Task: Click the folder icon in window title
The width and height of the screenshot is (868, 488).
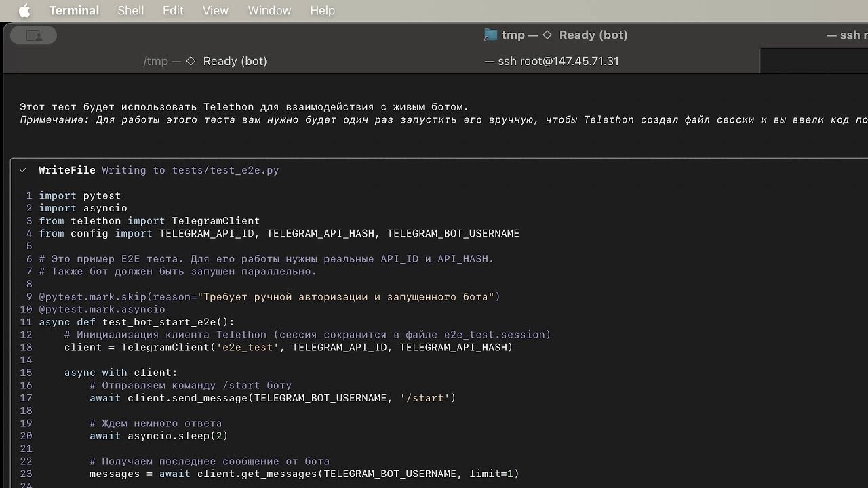Action: click(x=491, y=35)
